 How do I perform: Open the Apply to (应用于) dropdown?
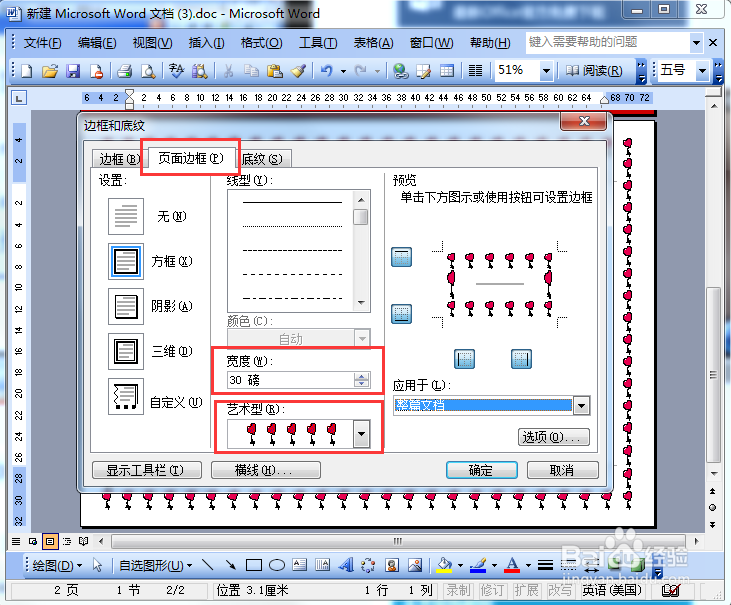[581, 406]
